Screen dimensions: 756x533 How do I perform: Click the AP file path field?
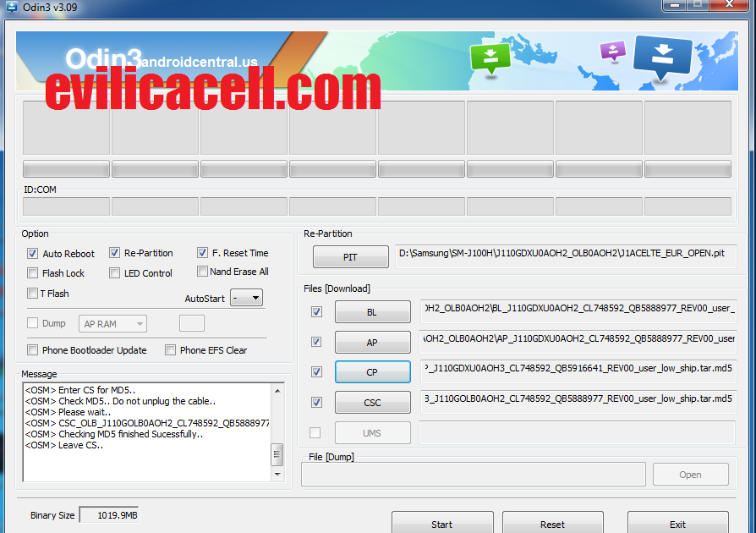[x=578, y=342]
